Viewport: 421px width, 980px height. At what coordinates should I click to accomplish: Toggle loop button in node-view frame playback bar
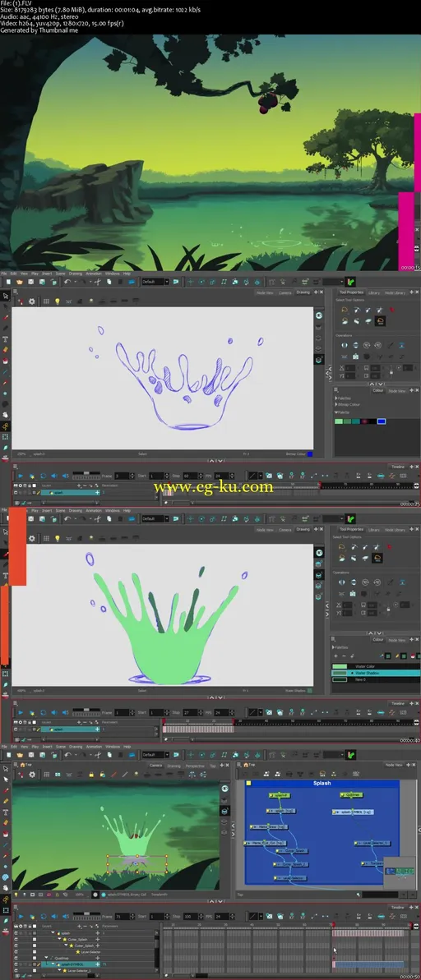pyautogui.click(x=42, y=916)
